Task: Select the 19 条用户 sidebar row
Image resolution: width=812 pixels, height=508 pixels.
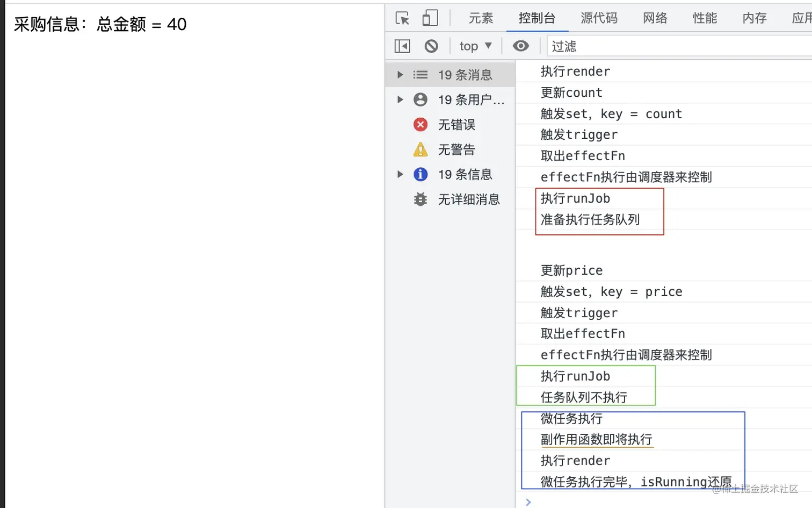Action: [450, 99]
